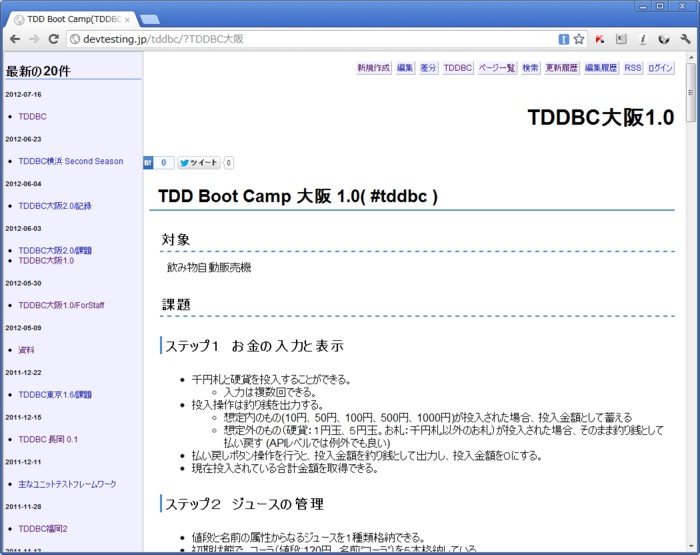Click the RSS link
Viewport: 700px width, 555px height.
633,68
